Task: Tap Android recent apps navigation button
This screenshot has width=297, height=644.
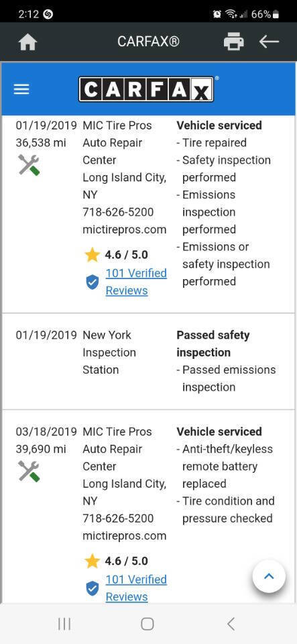Action: click(64, 624)
